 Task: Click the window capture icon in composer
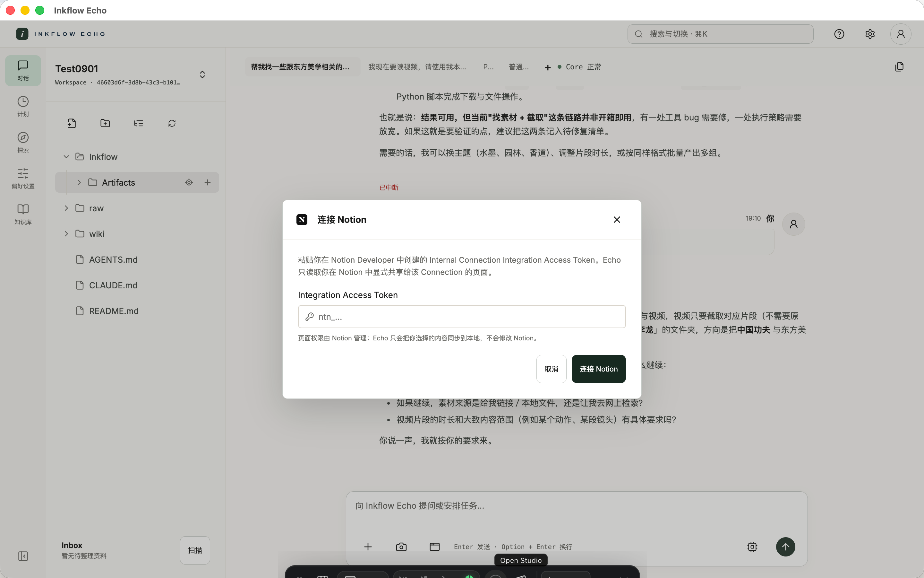coord(434,547)
